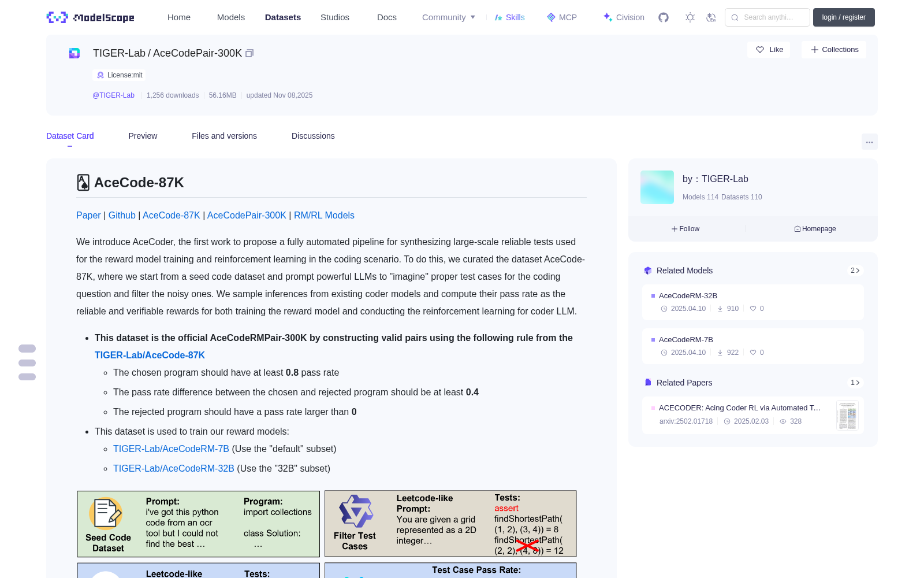Click the Related Models cube icon
The height and width of the screenshot is (578, 924).
point(648,271)
